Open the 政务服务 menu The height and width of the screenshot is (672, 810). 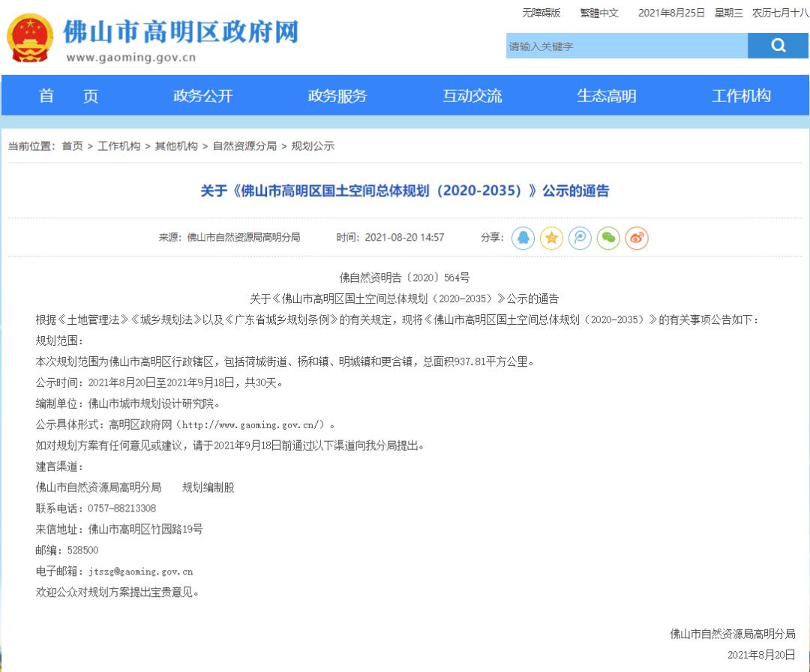click(337, 95)
